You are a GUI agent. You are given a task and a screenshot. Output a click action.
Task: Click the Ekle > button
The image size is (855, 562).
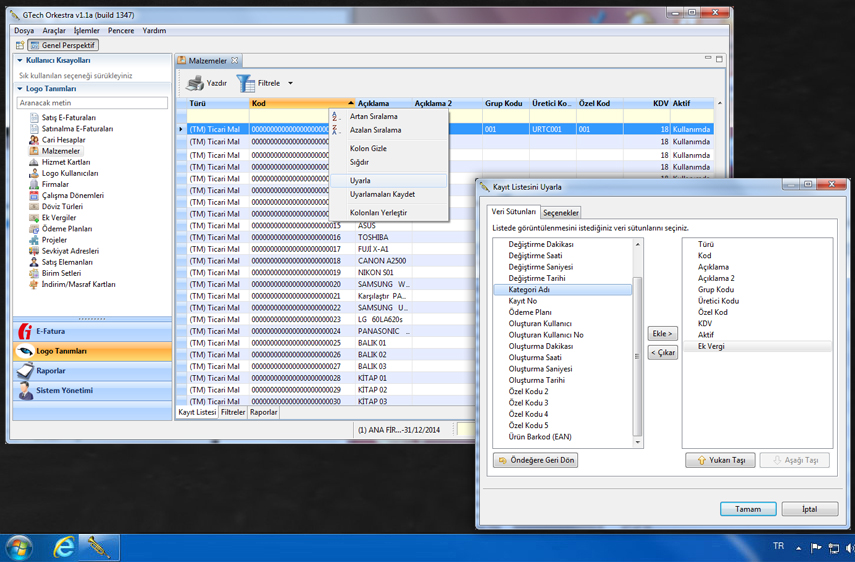click(x=662, y=334)
